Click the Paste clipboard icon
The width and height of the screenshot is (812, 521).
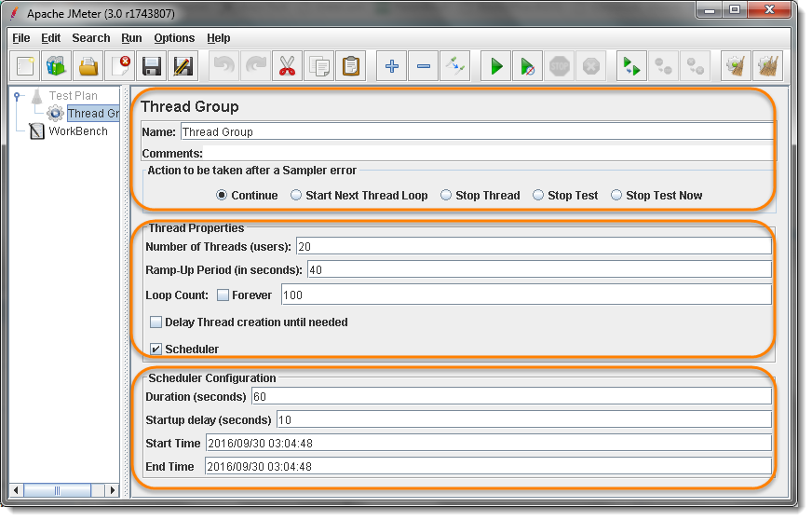tap(351, 66)
